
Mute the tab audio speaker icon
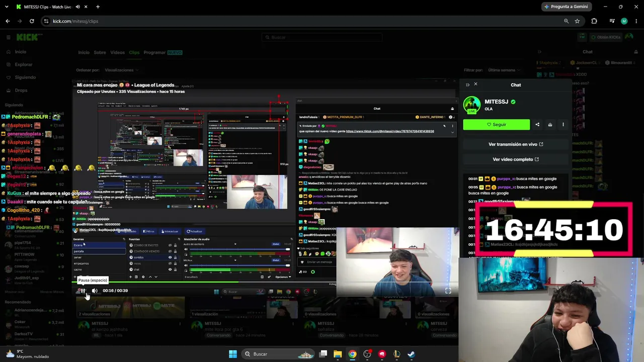tap(77, 7)
